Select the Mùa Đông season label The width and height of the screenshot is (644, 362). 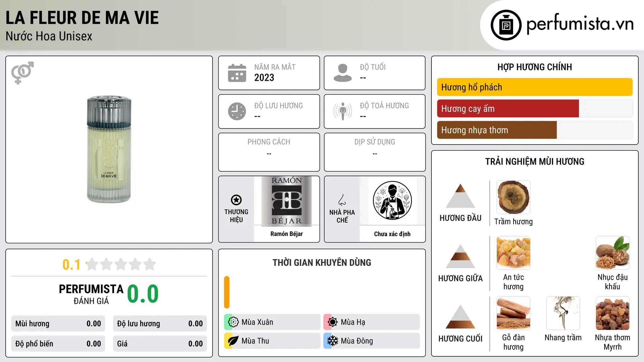(x=357, y=341)
